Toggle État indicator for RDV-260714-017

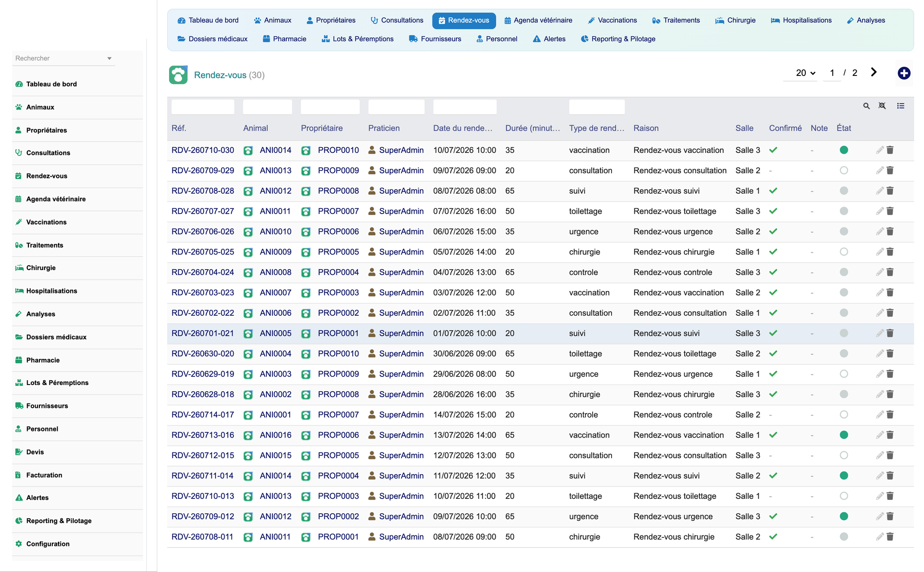844,415
